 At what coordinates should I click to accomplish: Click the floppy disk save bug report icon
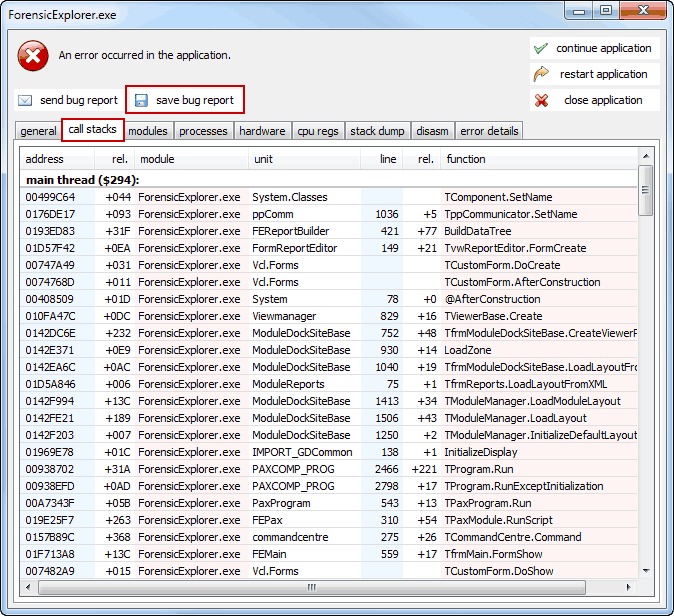141,100
